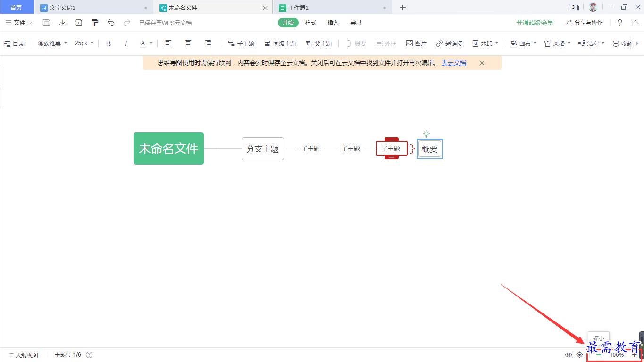644x362 pixels.
Task: Open the user avatar profile
Action: [x=593, y=7]
